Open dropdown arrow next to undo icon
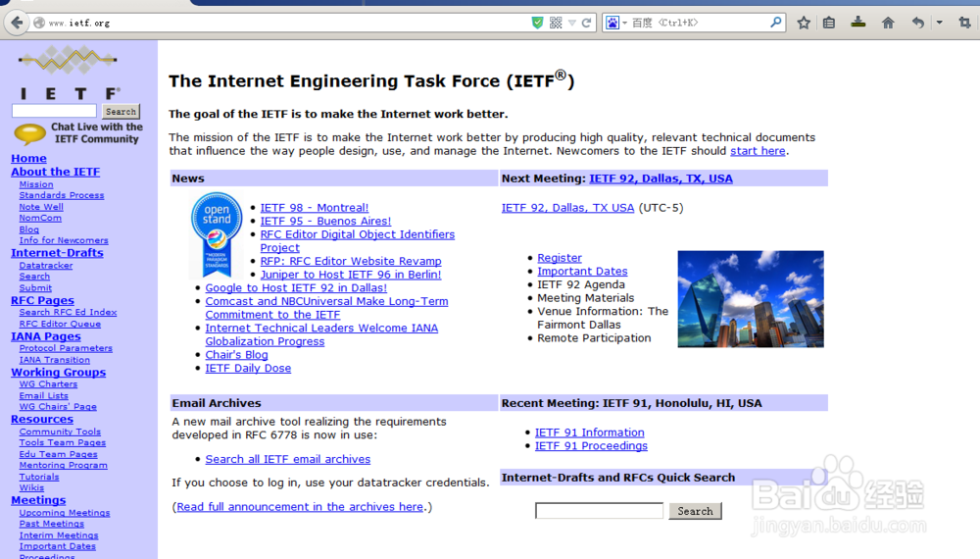The height and width of the screenshot is (559, 980). [x=940, y=24]
